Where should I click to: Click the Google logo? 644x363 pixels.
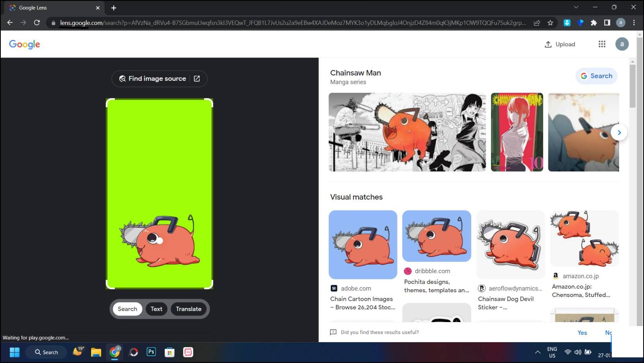(24, 44)
